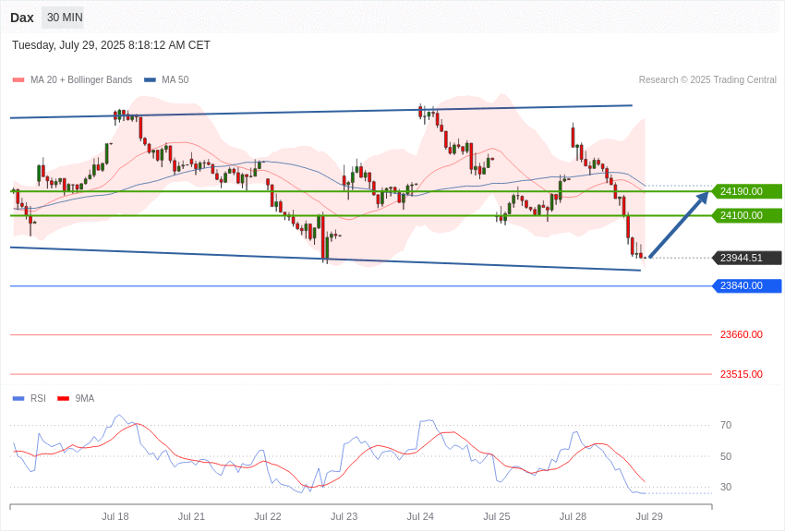Select the 23840.00 blue pivot label
The height and width of the screenshot is (532, 785).
pos(747,285)
